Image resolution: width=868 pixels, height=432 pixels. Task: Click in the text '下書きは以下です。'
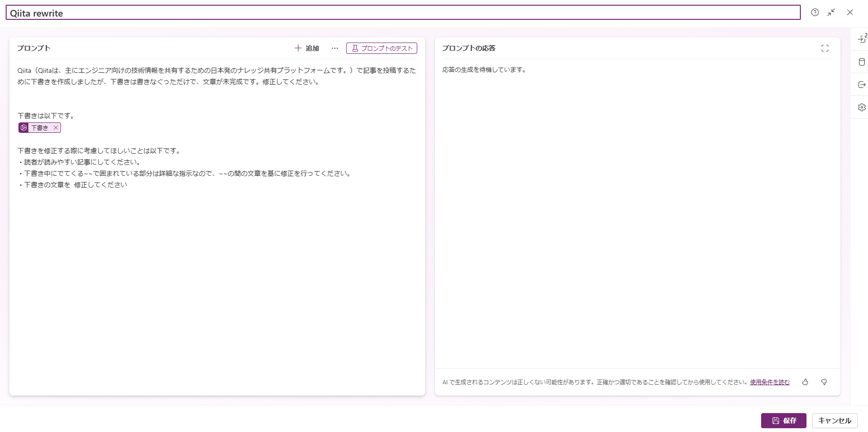point(46,116)
